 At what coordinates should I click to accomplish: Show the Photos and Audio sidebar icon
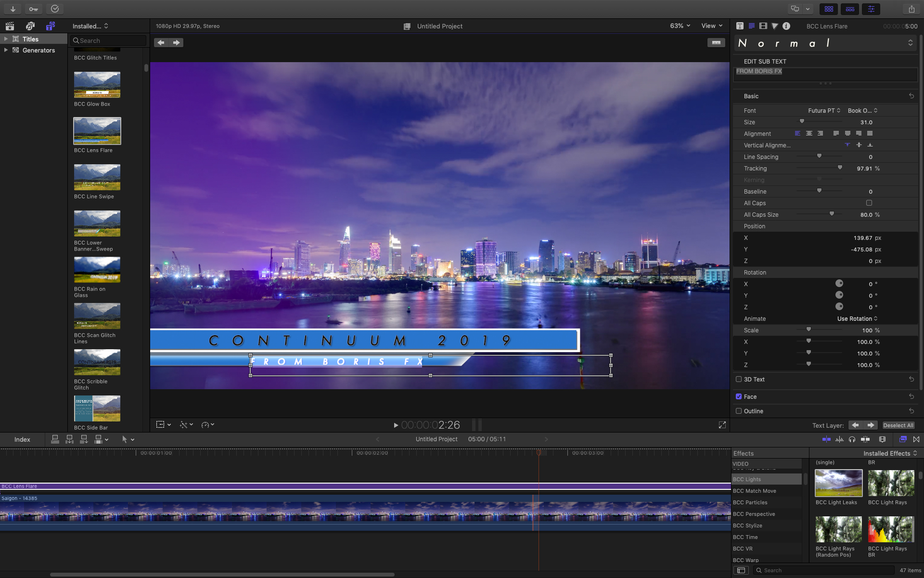point(30,26)
